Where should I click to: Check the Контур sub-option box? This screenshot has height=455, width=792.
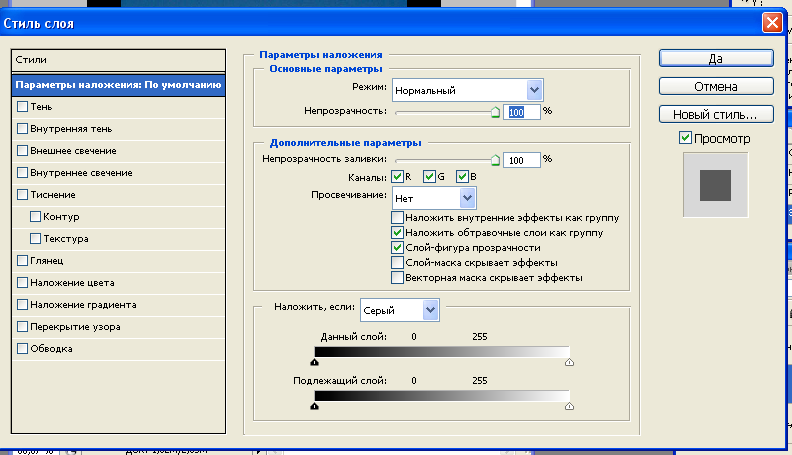click(x=35, y=217)
